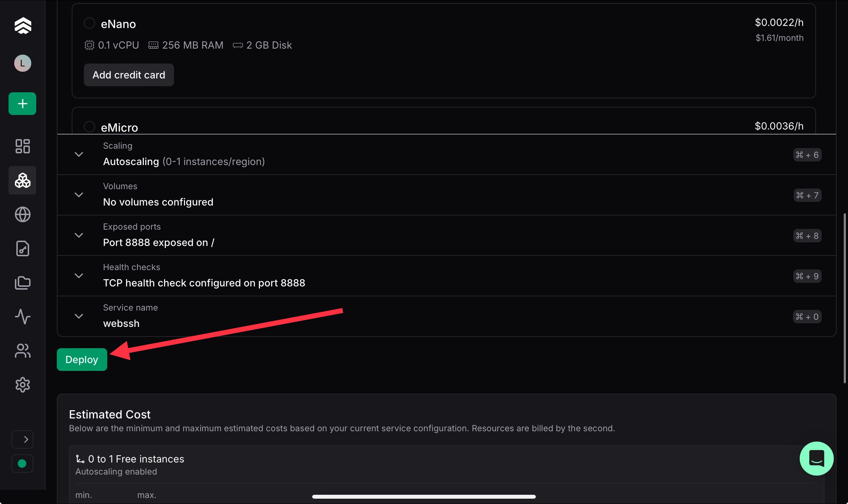Expand the sidebar with arrow button
This screenshot has height=504, width=848.
pyautogui.click(x=22, y=439)
